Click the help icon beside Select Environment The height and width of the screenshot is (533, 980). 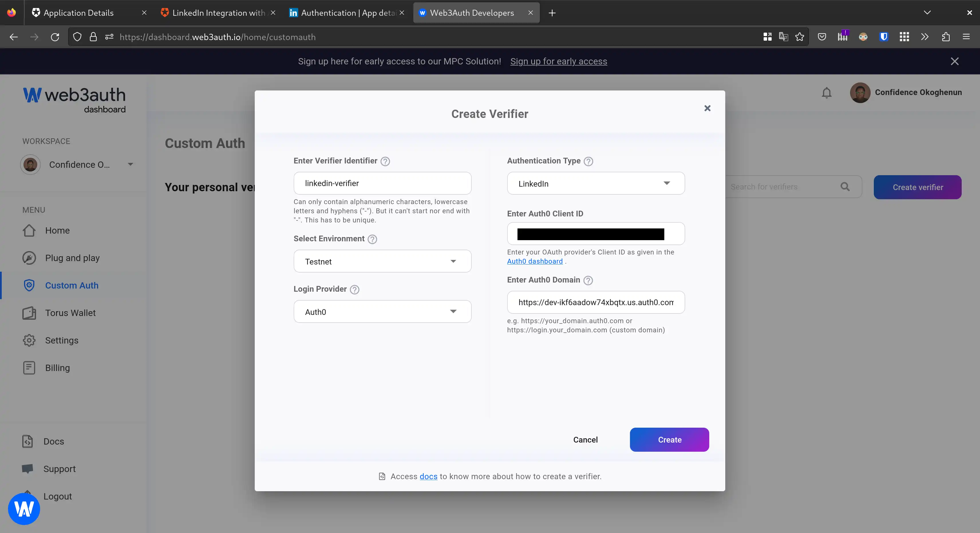point(372,239)
